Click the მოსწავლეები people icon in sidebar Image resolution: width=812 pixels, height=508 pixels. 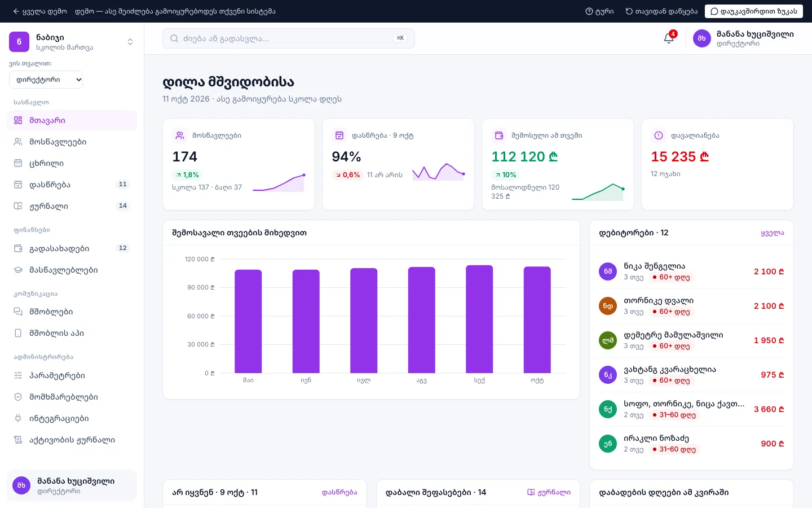click(x=18, y=142)
